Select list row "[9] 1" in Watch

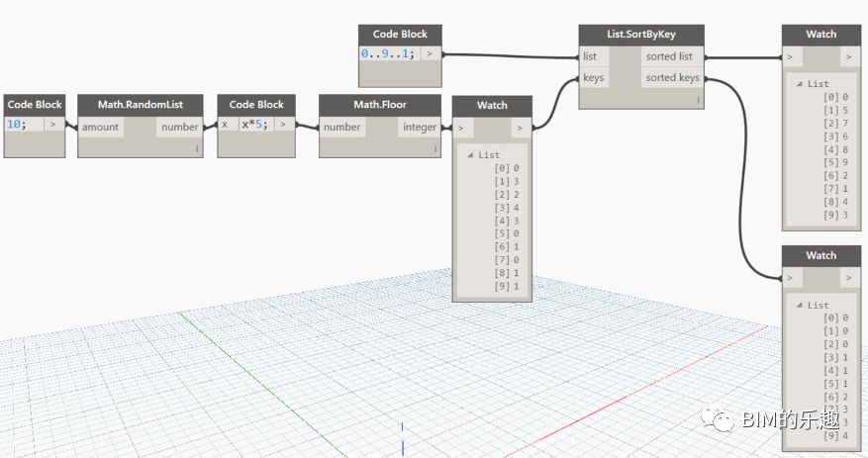click(507, 286)
